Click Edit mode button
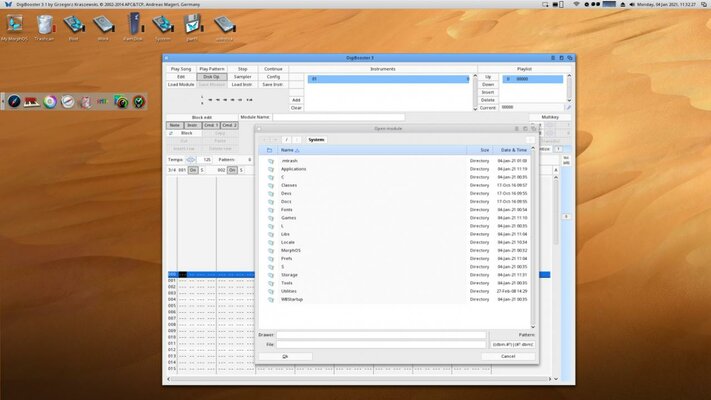This screenshot has width=711, height=400. [181, 77]
